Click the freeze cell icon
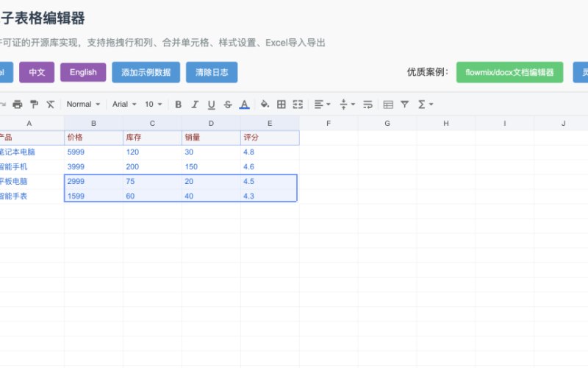Image resolution: width=588 pixels, height=368 pixels. (x=388, y=105)
